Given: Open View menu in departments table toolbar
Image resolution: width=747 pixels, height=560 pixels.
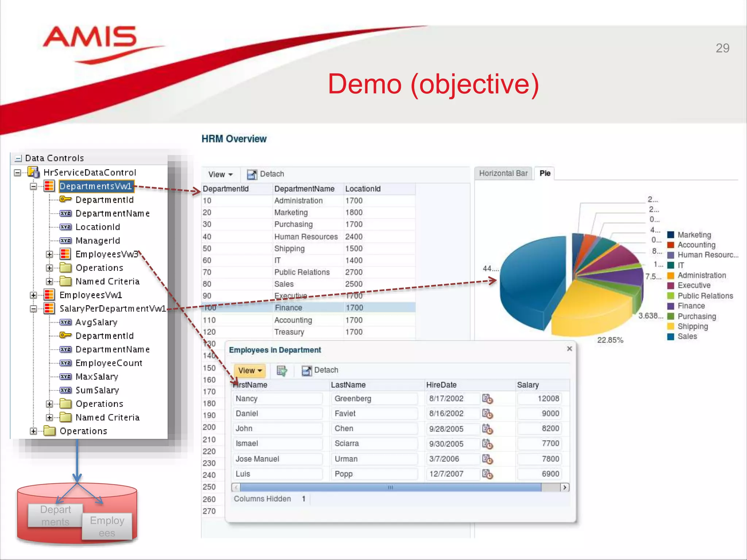Looking at the screenshot, I should click(x=220, y=174).
